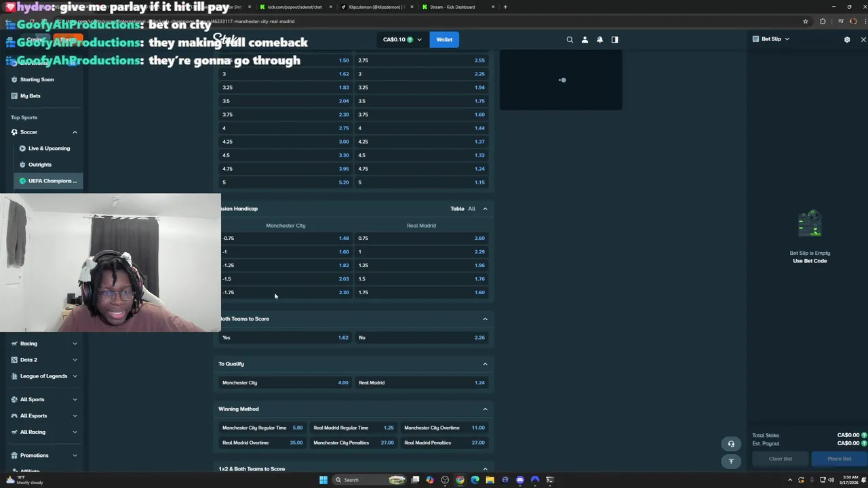Toggle the side panel icon in header
The width and height of the screenshot is (868, 488).
[x=614, y=39]
